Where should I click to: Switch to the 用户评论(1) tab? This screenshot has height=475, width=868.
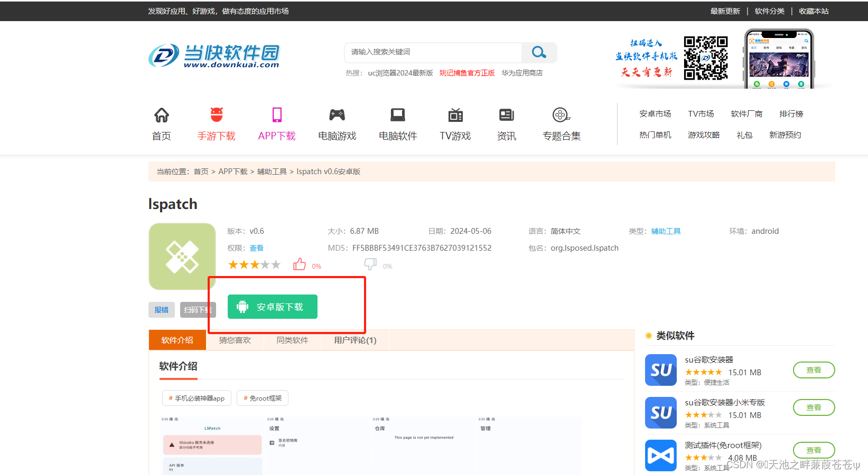(356, 340)
